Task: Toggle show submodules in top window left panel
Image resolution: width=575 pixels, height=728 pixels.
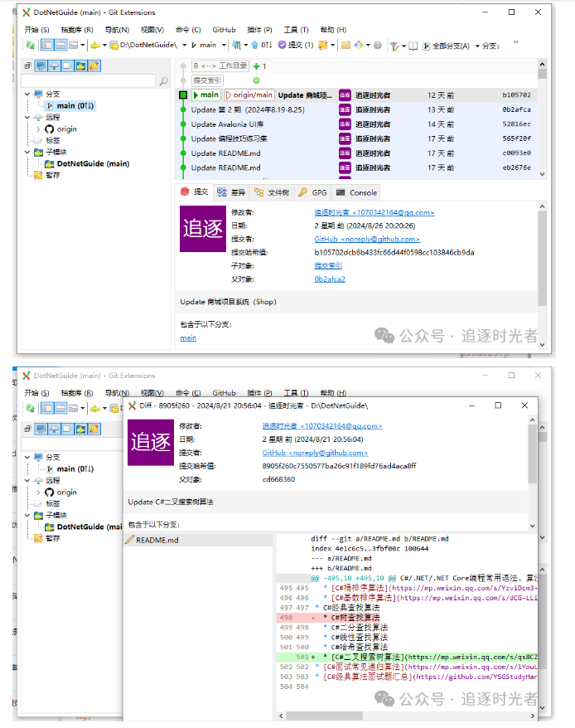Action: [x=80, y=66]
